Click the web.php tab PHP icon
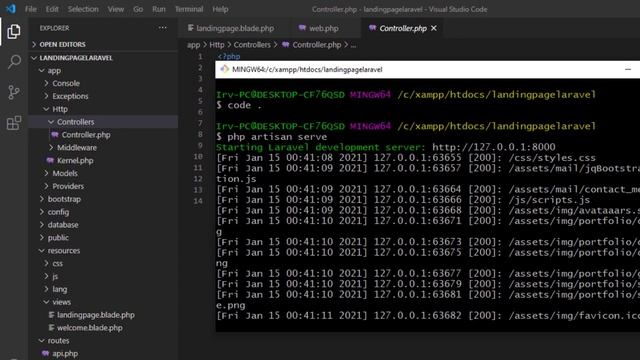640x360 pixels. [302, 28]
